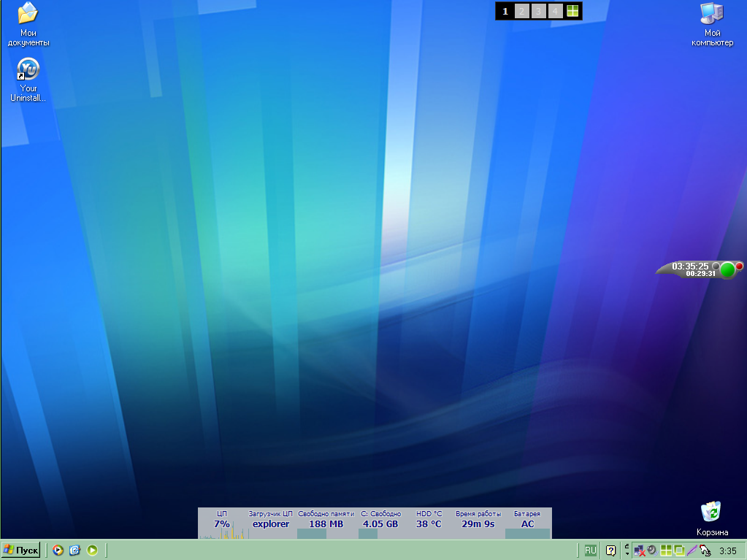The image size is (747, 560).
Task: Switch to virtual desktop 1
Action: pos(505,11)
